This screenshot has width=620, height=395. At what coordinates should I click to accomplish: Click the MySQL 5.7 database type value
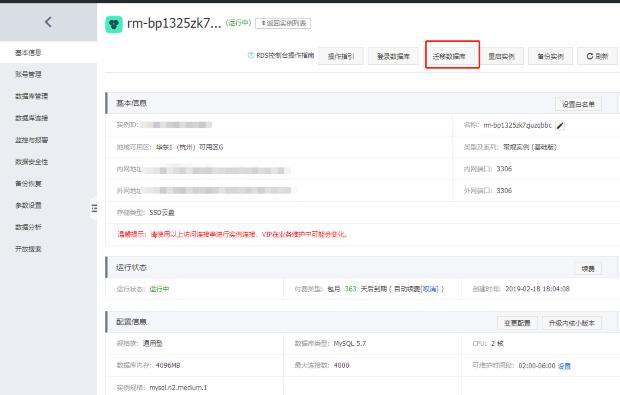pyautogui.click(x=350, y=344)
